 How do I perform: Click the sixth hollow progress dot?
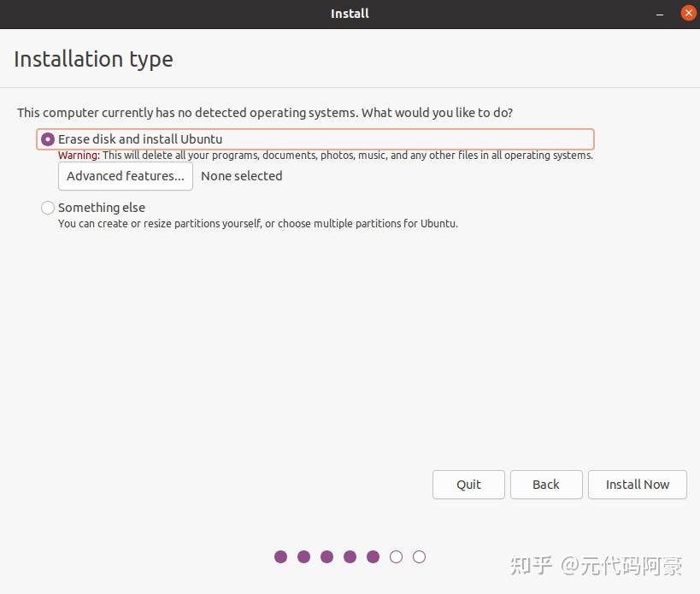click(396, 556)
